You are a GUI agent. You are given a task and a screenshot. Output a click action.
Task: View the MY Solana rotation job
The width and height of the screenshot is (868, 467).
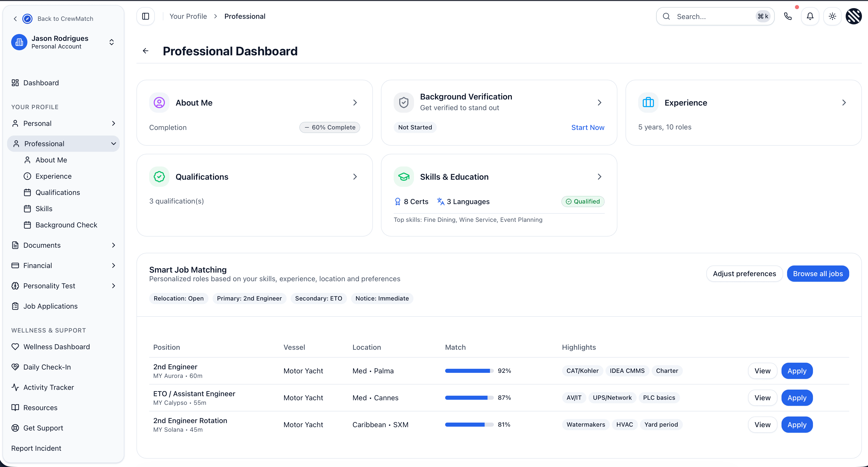click(762, 425)
